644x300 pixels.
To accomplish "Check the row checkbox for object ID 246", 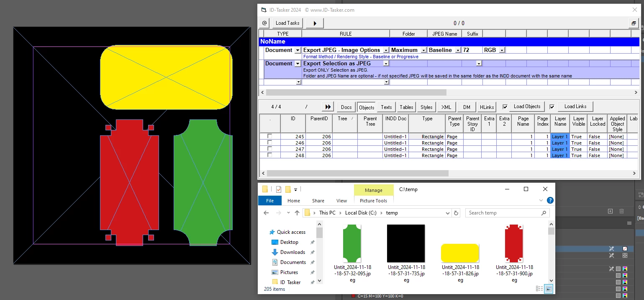I will coord(269,142).
